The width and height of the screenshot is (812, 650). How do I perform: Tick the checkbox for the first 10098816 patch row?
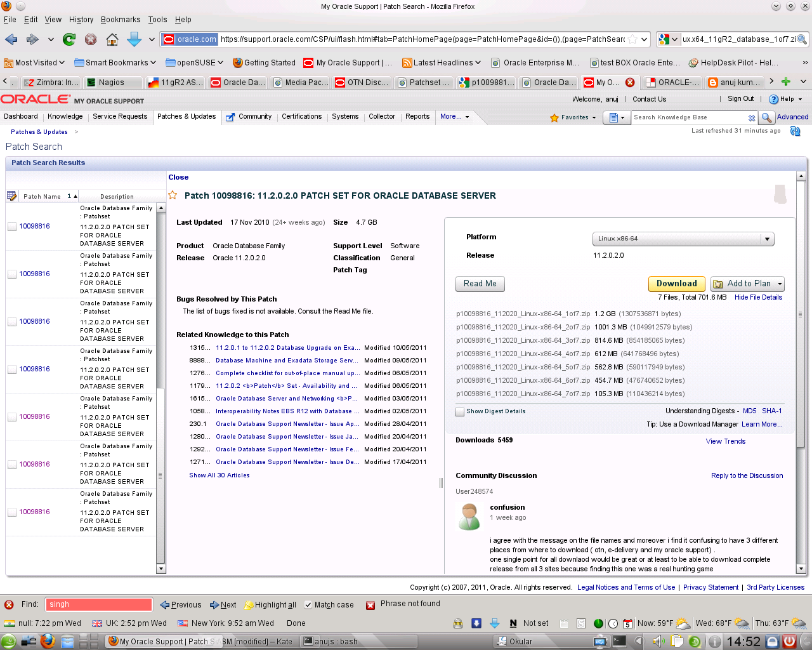coord(12,227)
